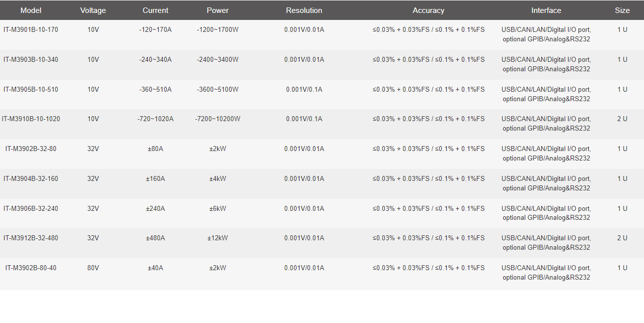Click the -120~170A current value
Screen dimensions: 644x323
[155, 29]
